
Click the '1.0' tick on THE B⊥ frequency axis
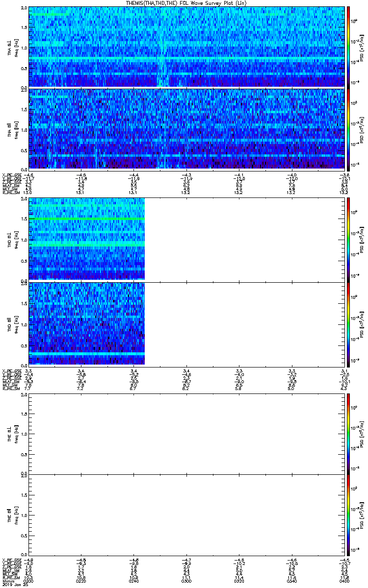(x=25, y=434)
